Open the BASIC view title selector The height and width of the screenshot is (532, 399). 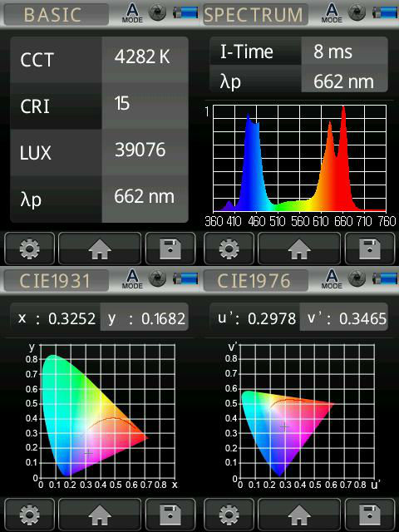pyautogui.click(x=57, y=14)
